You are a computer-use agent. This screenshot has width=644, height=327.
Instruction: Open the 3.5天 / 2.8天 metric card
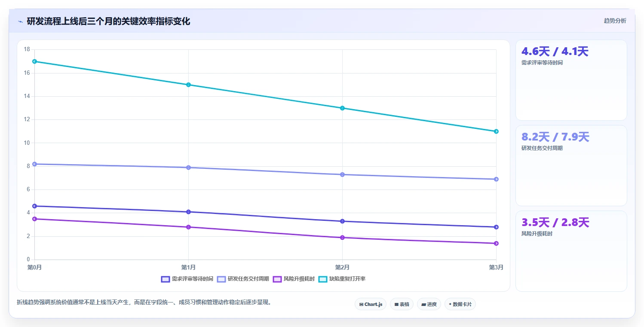571,251
